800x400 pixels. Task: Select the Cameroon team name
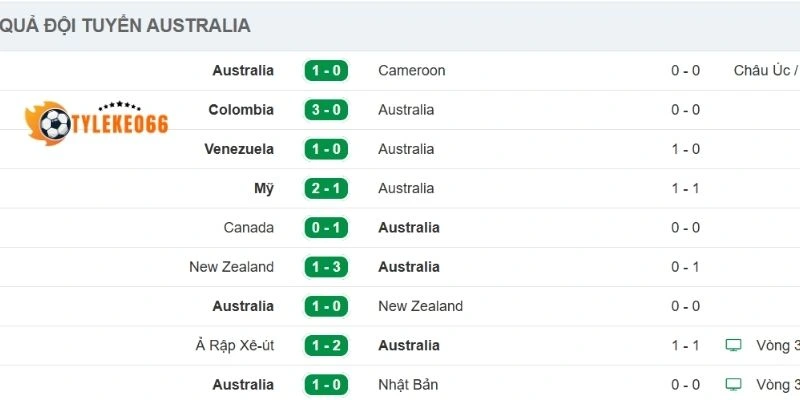(x=411, y=71)
